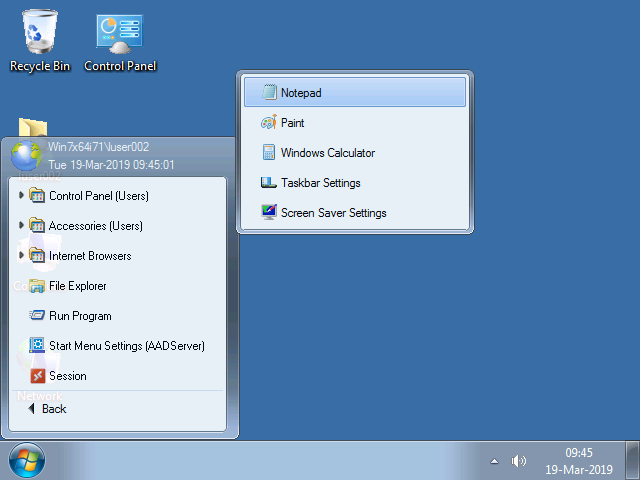Image resolution: width=640 pixels, height=480 pixels.
Task: Click the Paint palette icon
Action: [268, 123]
